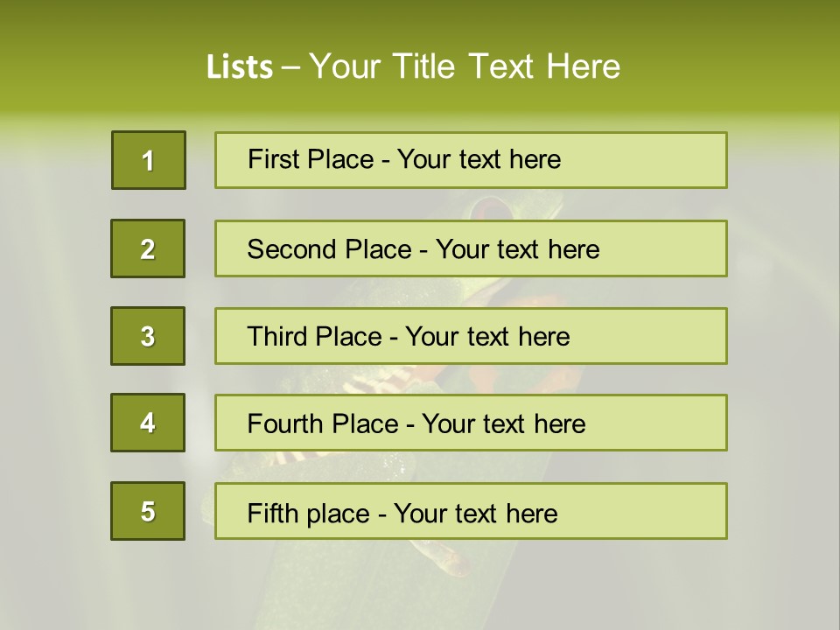Select the Third Place text box

pos(471,336)
